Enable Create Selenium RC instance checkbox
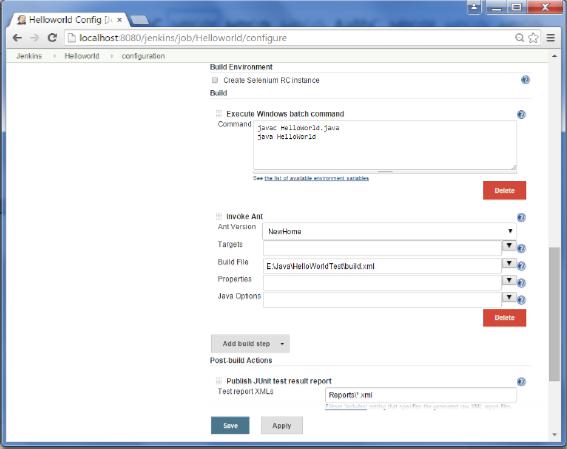Screen dimensions: 567x449 (215, 80)
